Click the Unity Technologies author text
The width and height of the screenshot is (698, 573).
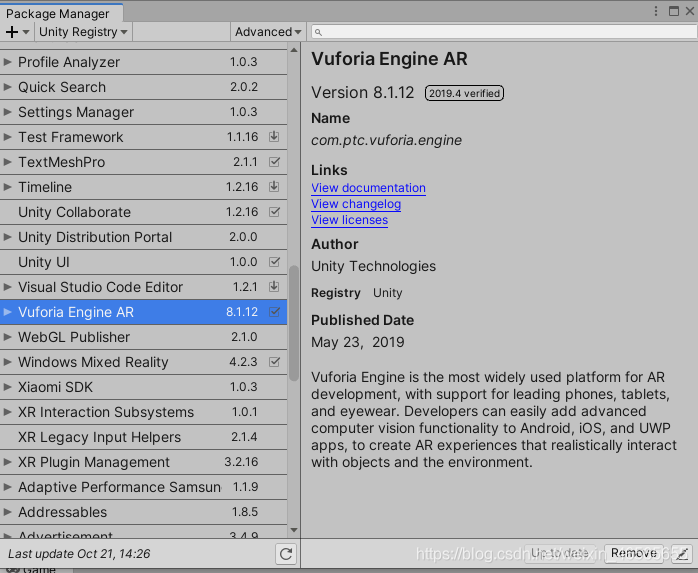(x=373, y=266)
